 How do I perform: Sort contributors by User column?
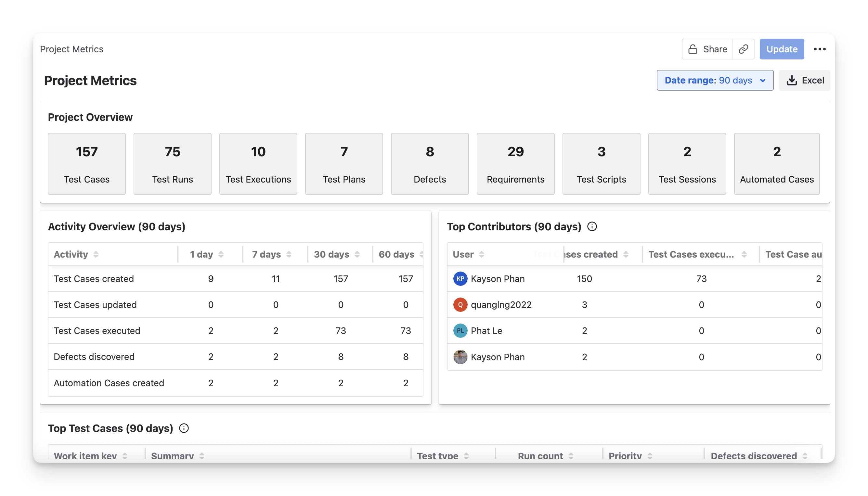pyautogui.click(x=481, y=254)
